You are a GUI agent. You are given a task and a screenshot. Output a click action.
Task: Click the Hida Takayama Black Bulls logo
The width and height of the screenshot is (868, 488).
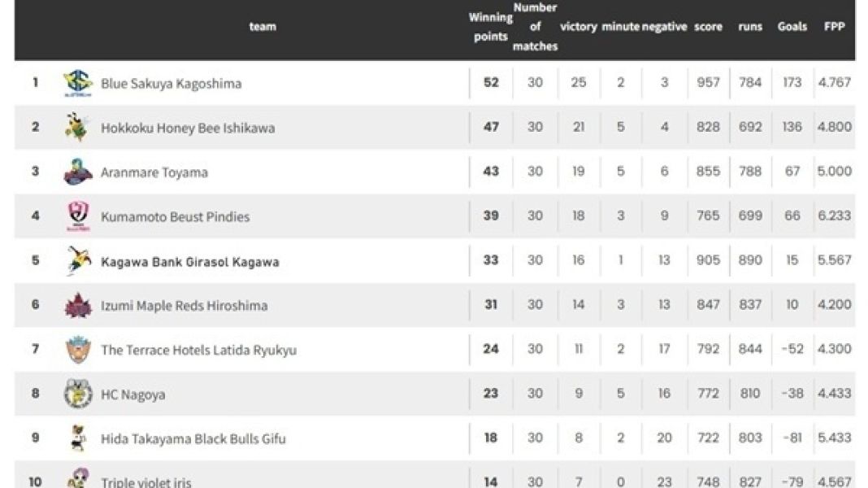pos(78,438)
